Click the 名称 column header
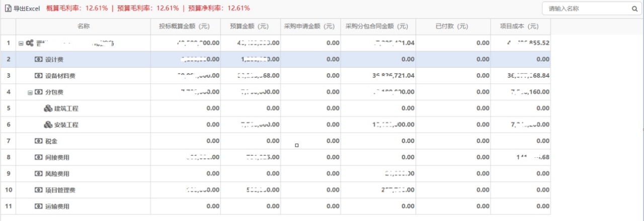644x221 pixels. click(84, 26)
